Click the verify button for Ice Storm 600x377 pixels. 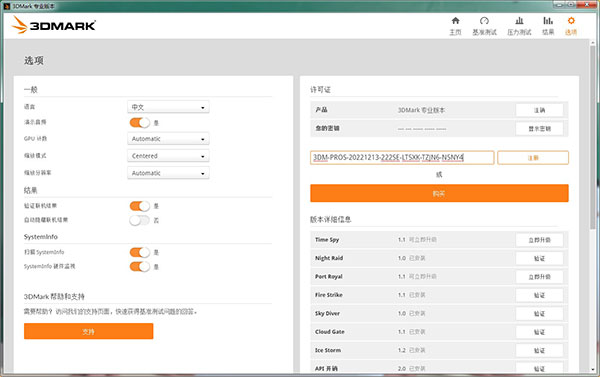pyautogui.click(x=539, y=350)
